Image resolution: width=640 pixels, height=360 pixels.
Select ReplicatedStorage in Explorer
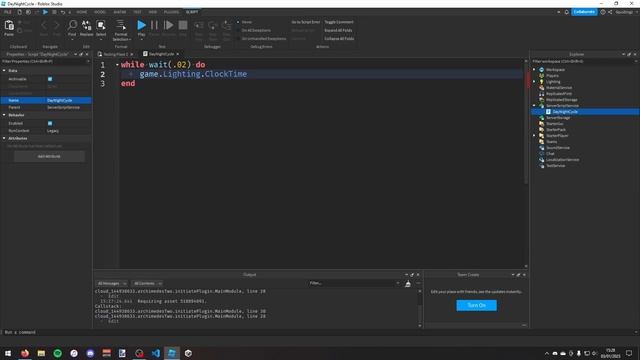click(x=562, y=100)
